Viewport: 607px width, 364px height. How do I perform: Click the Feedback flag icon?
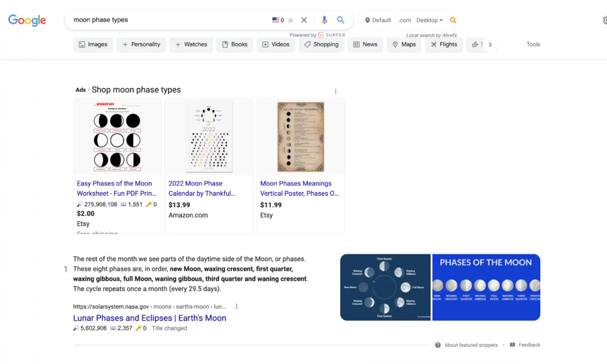coord(513,345)
